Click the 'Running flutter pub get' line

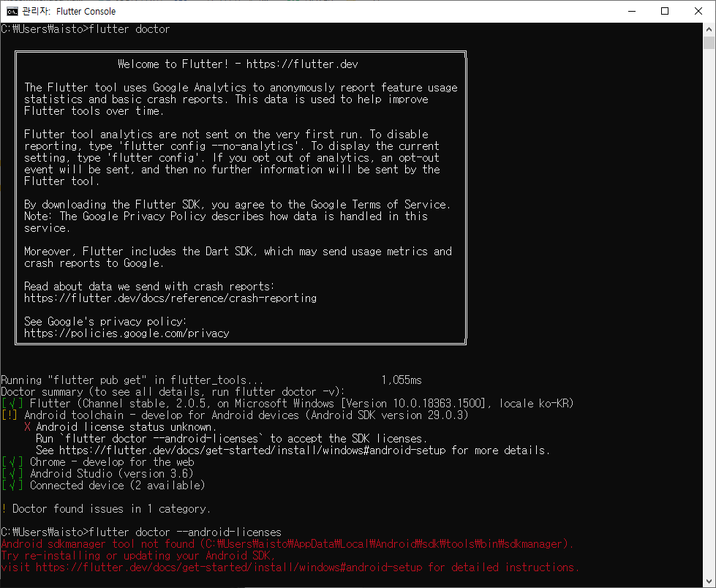point(211,380)
